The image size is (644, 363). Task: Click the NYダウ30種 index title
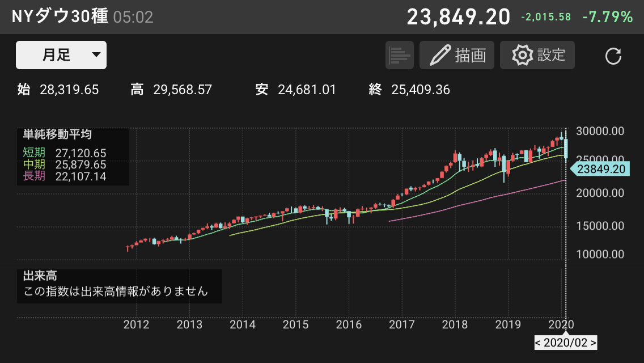coord(60,16)
